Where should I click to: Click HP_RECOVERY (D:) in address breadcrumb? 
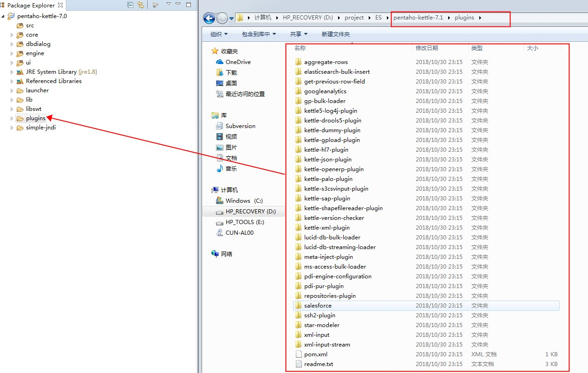pos(308,18)
